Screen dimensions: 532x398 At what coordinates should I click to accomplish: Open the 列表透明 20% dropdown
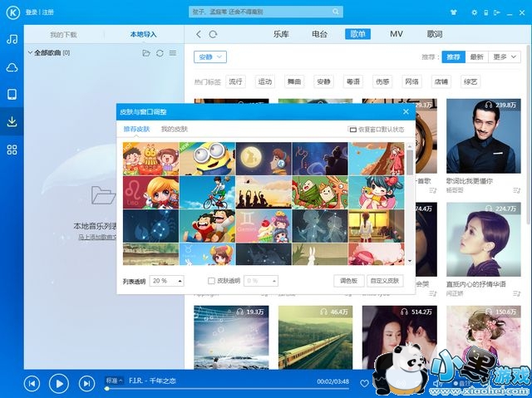pos(171,281)
